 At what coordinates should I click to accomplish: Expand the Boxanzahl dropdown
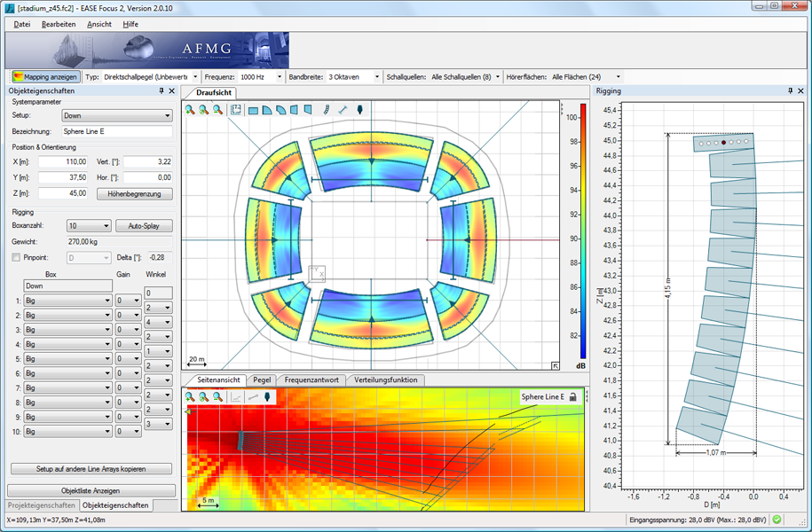click(x=89, y=226)
